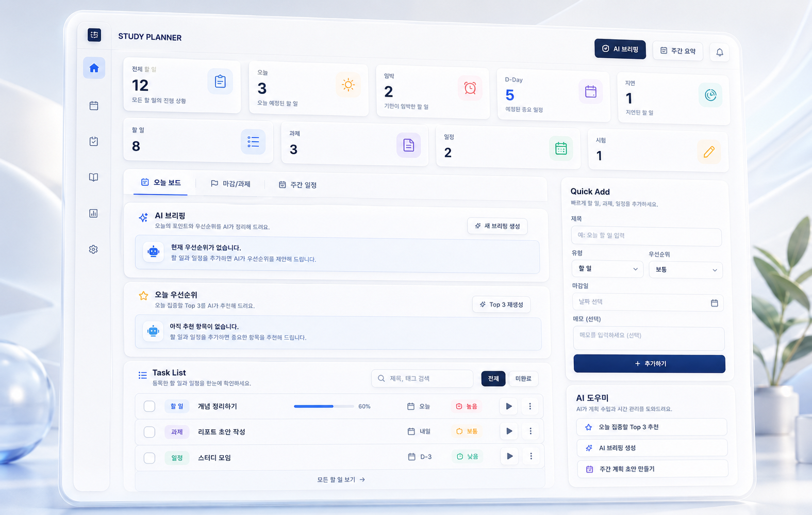
Task: Check the 스터디 모임 task checkbox
Action: [150, 457]
